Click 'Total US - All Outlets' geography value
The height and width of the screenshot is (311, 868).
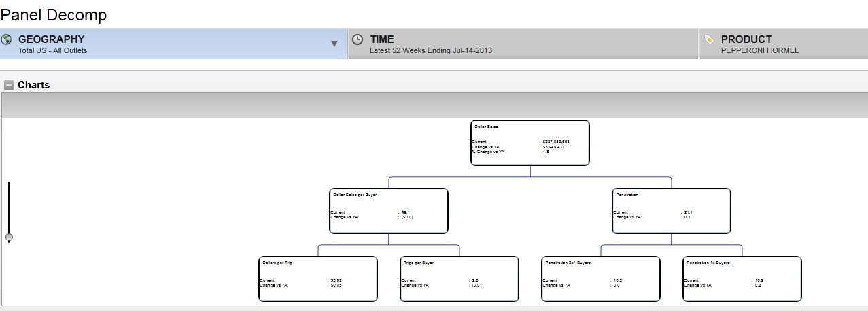53,50
